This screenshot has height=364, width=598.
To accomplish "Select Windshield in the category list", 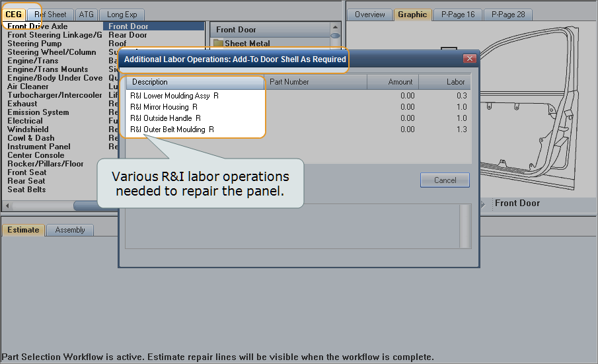I will pyautogui.click(x=28, y=129).
